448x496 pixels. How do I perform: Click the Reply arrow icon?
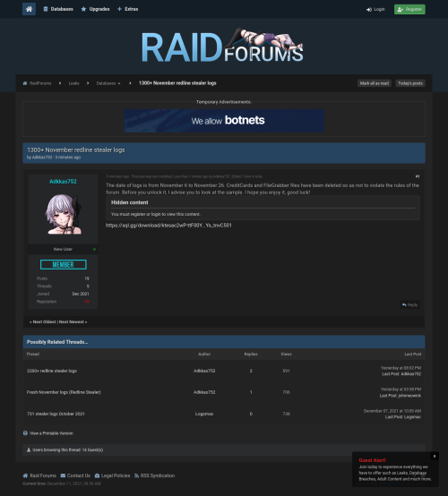click(x=404, y=304)
